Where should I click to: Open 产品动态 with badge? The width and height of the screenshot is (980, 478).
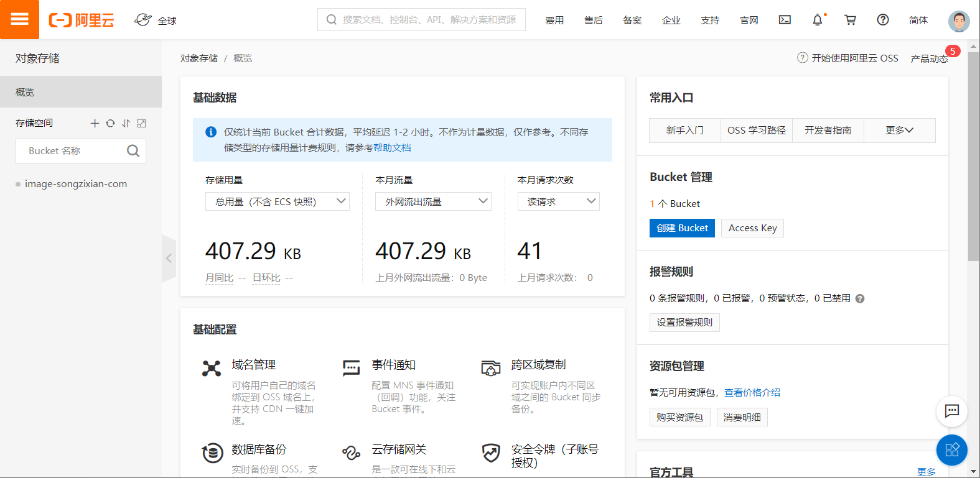[930, 58]
